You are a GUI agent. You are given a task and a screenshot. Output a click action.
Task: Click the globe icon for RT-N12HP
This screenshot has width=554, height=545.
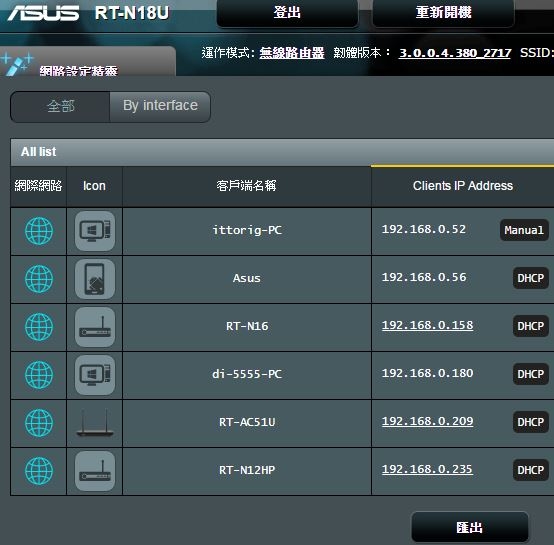pyautogui.click(x=39, y=471)
